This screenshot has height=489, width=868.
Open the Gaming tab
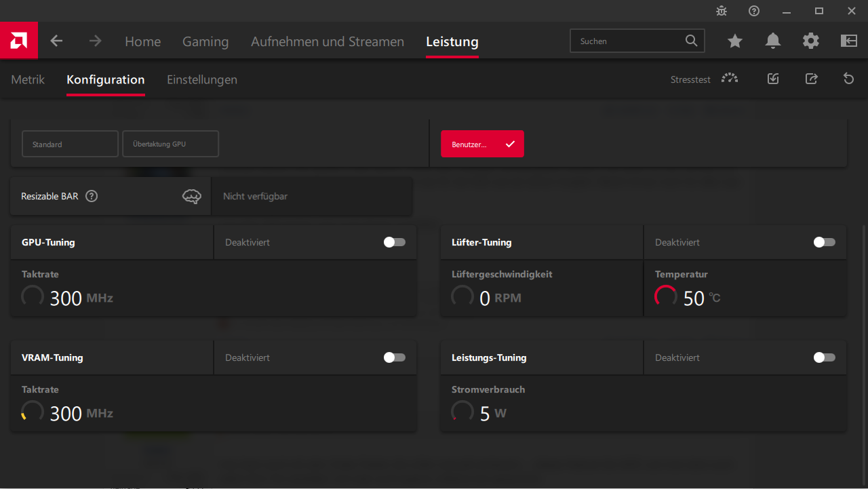[x=205, y=41]
